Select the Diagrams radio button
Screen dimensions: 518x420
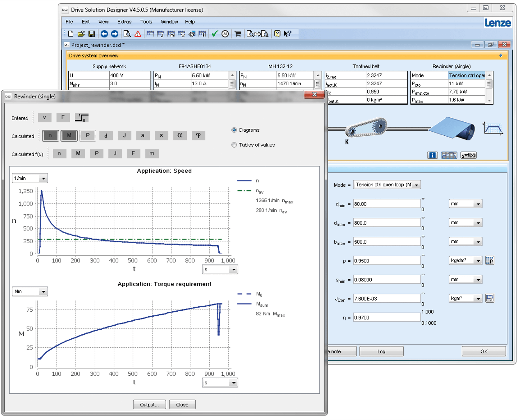234,130
